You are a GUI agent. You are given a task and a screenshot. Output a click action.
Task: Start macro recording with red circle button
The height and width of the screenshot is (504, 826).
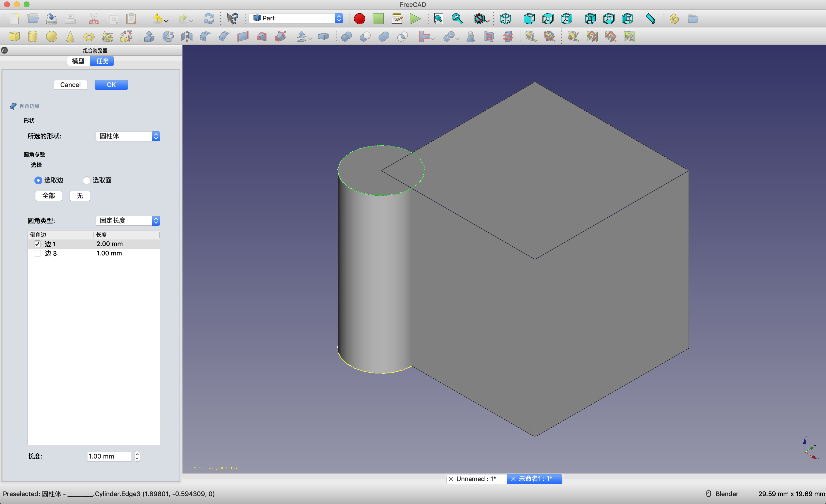pyautogui.click(x=359, y=19)
